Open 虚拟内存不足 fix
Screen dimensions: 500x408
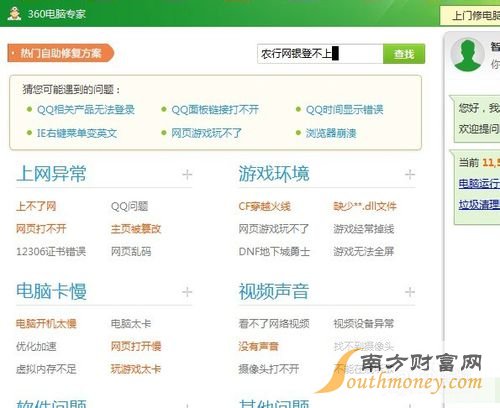(46, 369)
